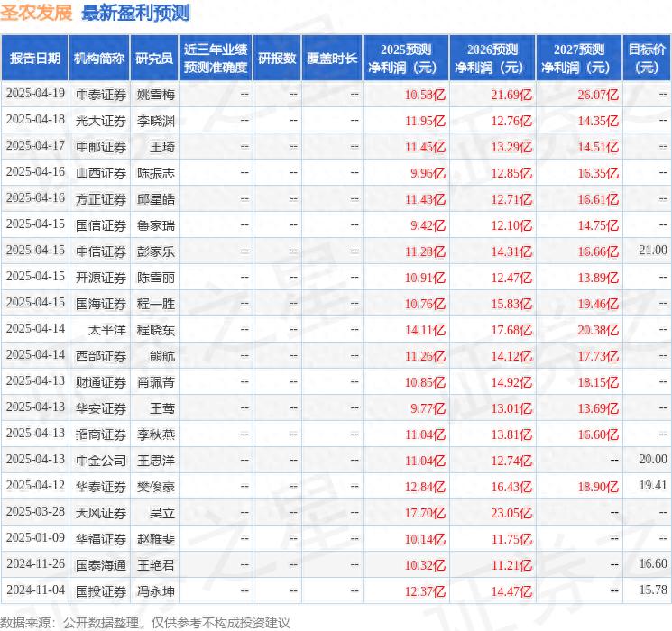672x631 pixels.
Task: Select the 天风证券 institution cell
Action: point(101,513)
